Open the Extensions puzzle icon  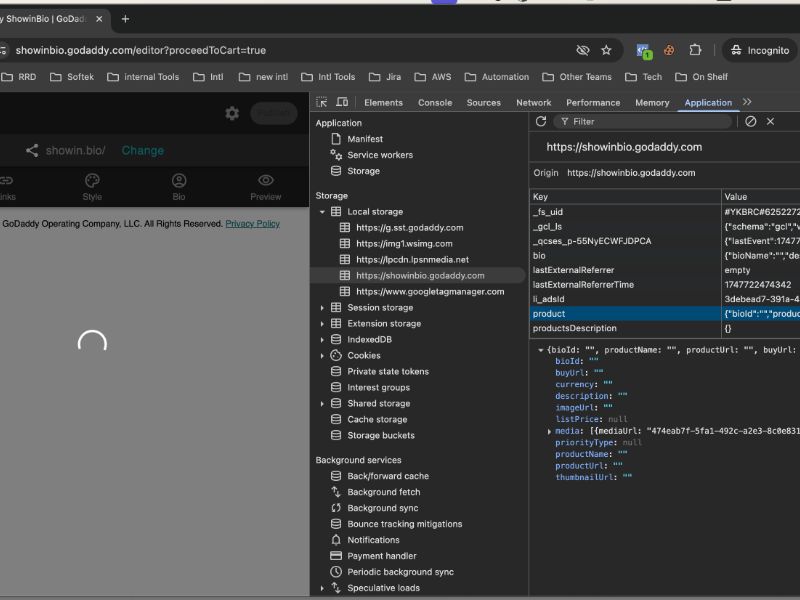pos(695,50)
